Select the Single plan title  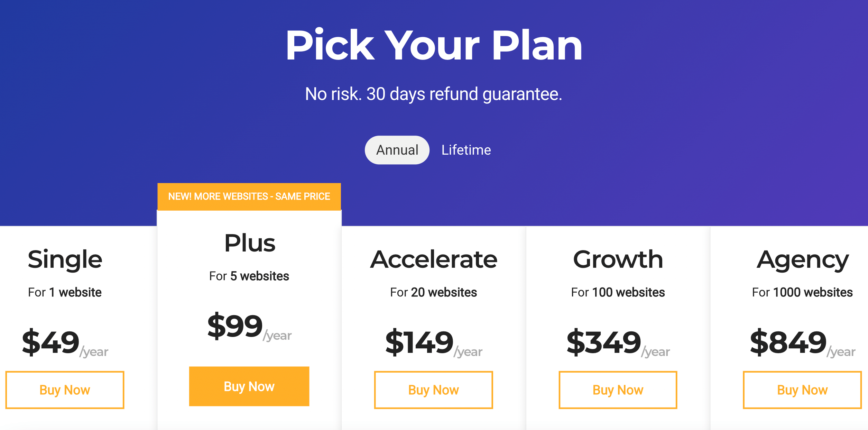(x=65, y=259)
